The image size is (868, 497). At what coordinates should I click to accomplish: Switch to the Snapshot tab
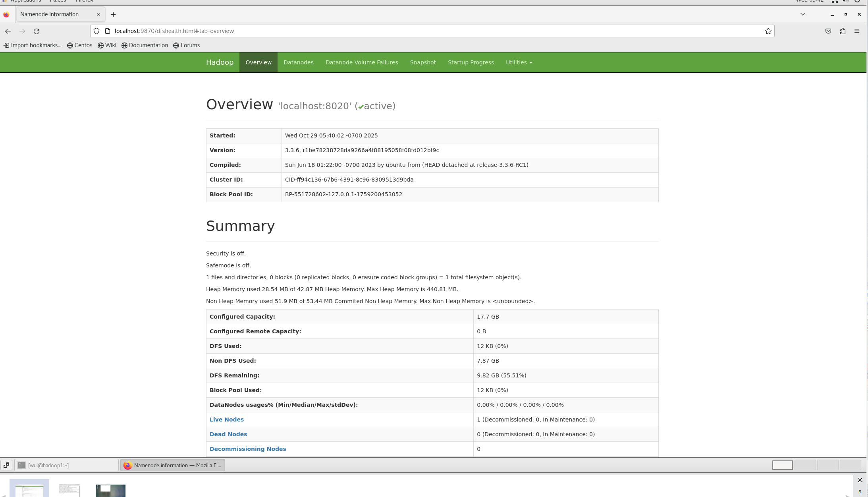point(423,62)
